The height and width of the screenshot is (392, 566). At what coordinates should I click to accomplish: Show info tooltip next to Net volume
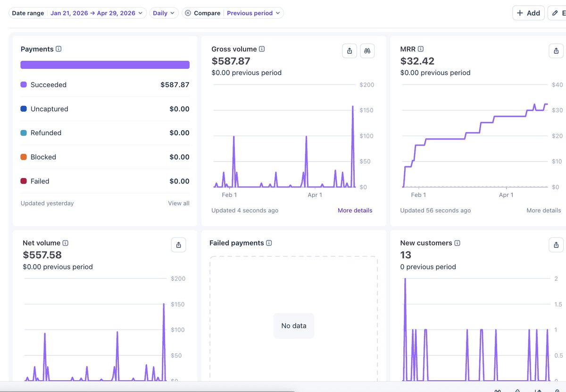(x=66, y=243)
